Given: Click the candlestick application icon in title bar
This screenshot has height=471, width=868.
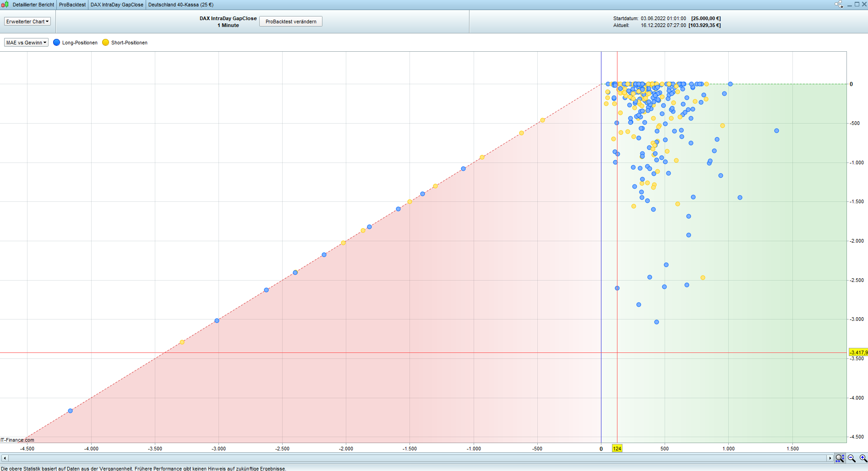Looking at the screenshot, I should point(5,5).
